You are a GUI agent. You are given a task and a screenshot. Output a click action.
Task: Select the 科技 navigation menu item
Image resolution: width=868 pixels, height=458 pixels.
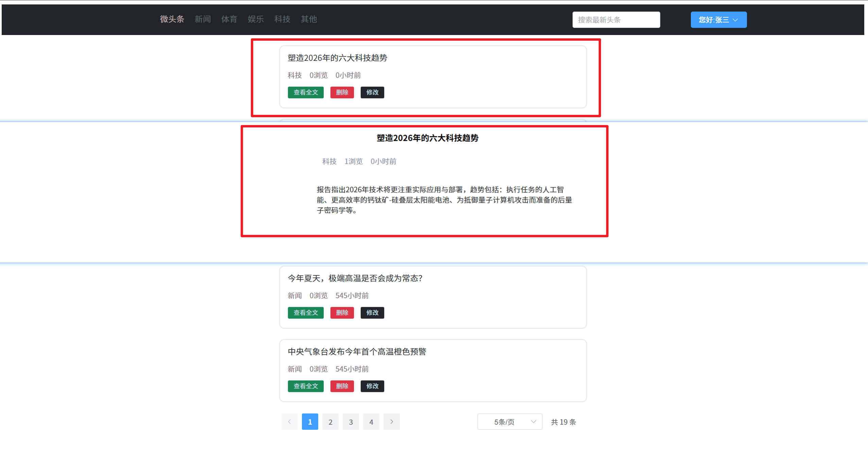282,19
